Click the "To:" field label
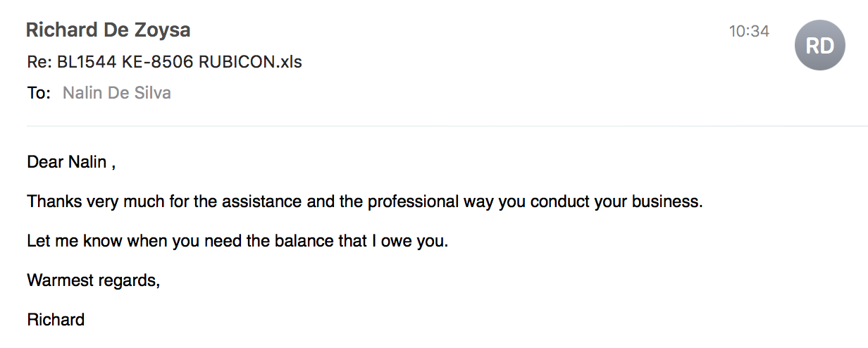The width and height of the screenshot is (868, 348). 39,93
